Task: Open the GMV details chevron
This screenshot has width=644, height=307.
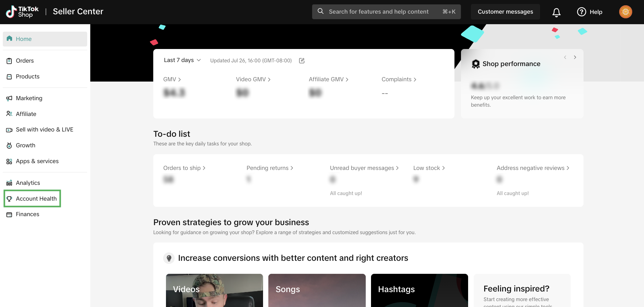Action: coord(179,80)
